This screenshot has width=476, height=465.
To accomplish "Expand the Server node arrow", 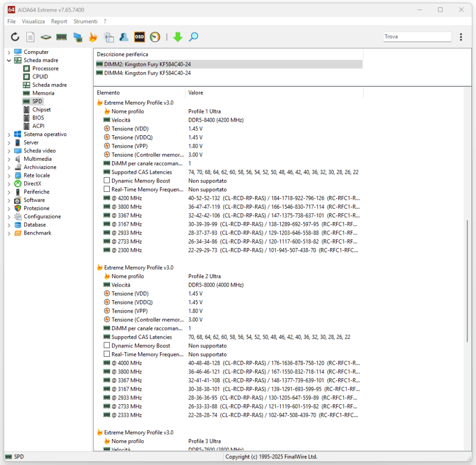I will pyautogui.click(x=9, y=143).
